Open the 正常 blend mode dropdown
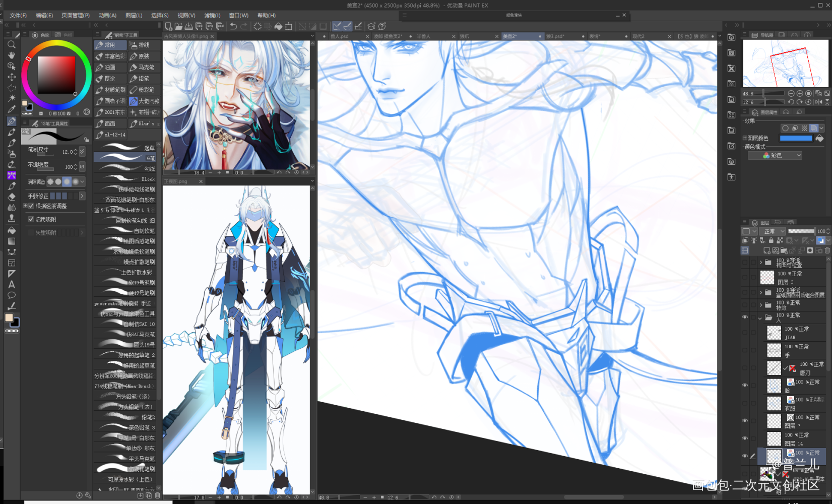This screenshot has height=504, width=832. pos(774,231)
